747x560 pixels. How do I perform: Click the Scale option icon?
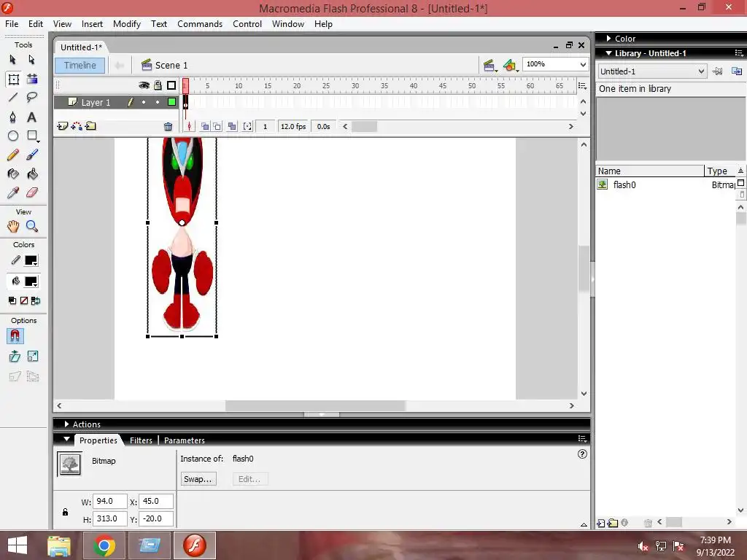pos(33,357)
